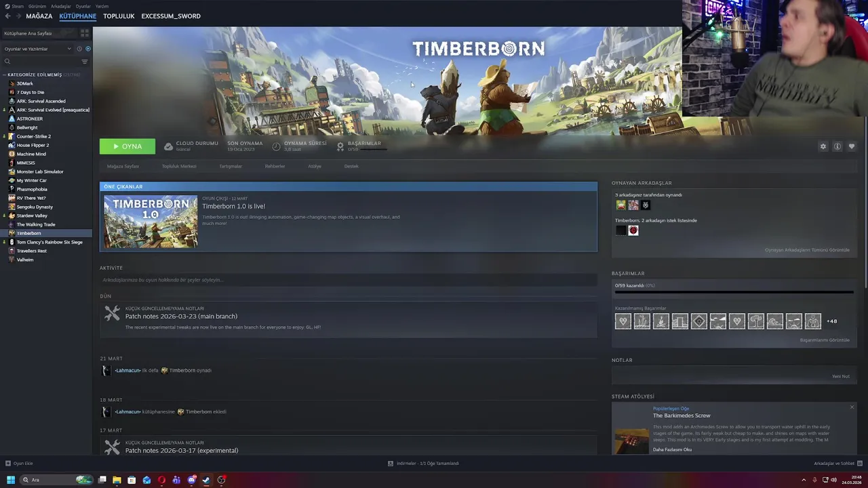Click the campfire achievement icon
Viewport: 868px width, 488px height.
coord(661,321)
